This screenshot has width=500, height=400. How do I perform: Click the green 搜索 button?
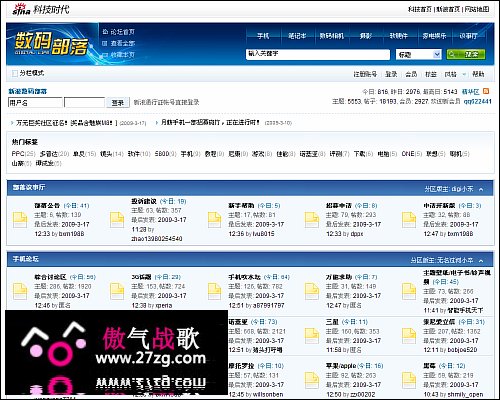pyautogui.click(x=466, y=54)
